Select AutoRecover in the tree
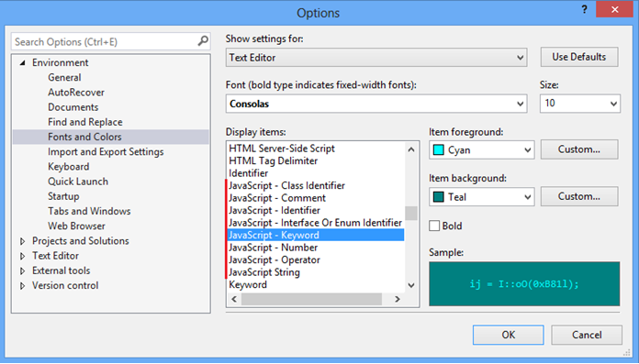The width and height of the screenshot is (639, 364). (x=76, y=93)
